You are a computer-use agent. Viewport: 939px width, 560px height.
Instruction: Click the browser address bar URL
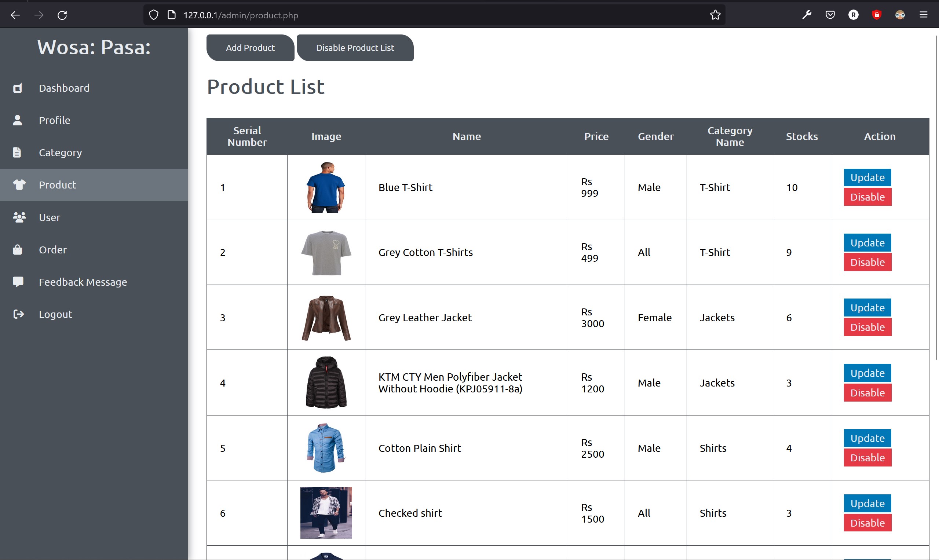click(241, 15)
